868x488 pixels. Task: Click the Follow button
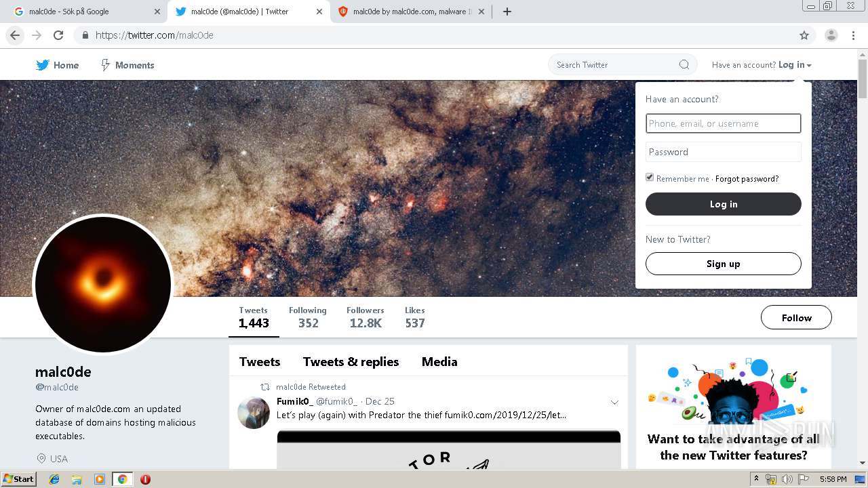click(x=796, y=317)
